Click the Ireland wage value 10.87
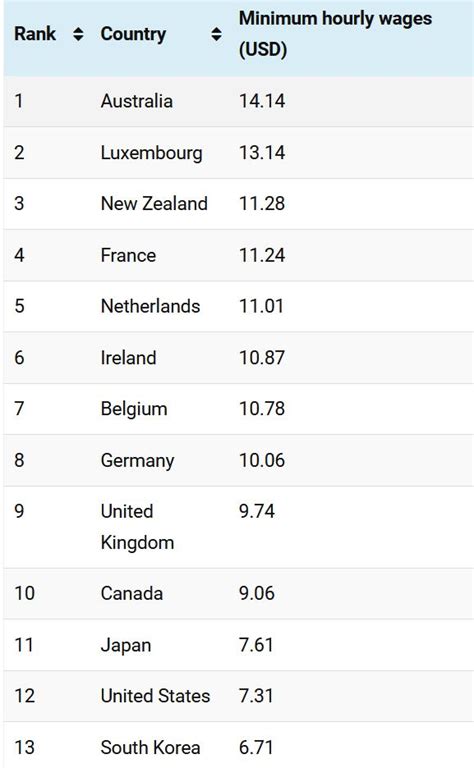 [261, 358]
